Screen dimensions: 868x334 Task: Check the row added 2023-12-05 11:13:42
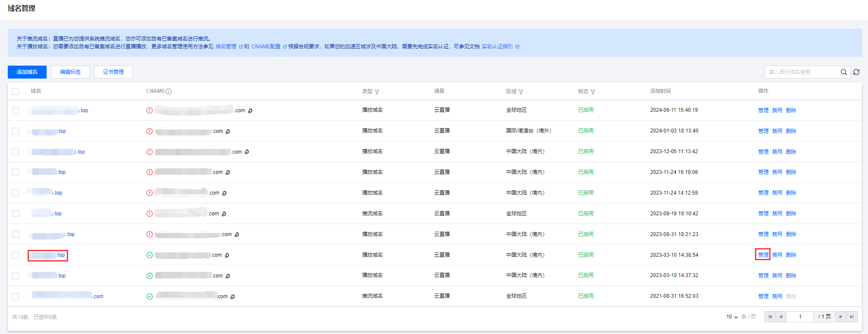coord(16,152)
